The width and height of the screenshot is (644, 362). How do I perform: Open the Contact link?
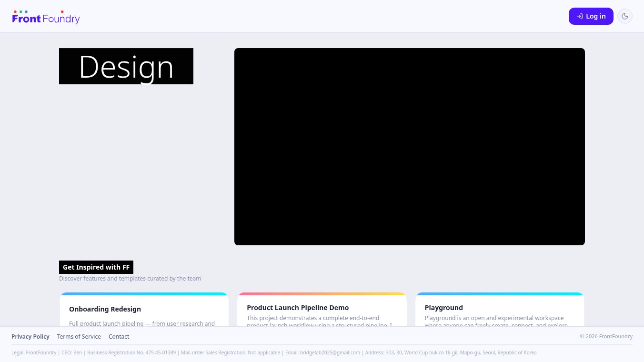(x=119, y=336)
